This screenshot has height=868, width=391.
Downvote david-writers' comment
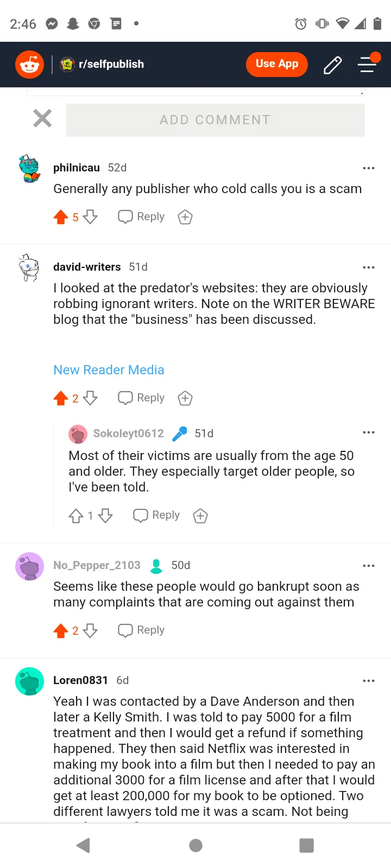90,398
